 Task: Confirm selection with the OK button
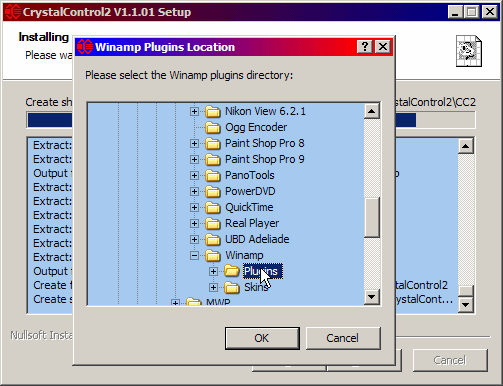(262, 338)
